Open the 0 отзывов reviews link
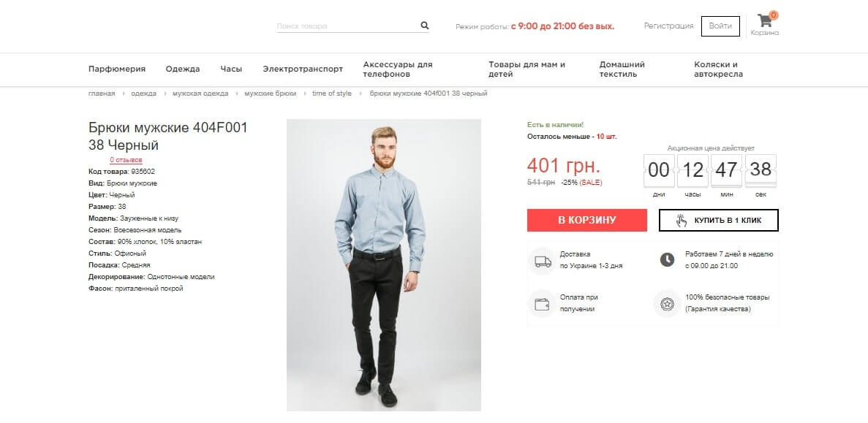 click(126, 160)
